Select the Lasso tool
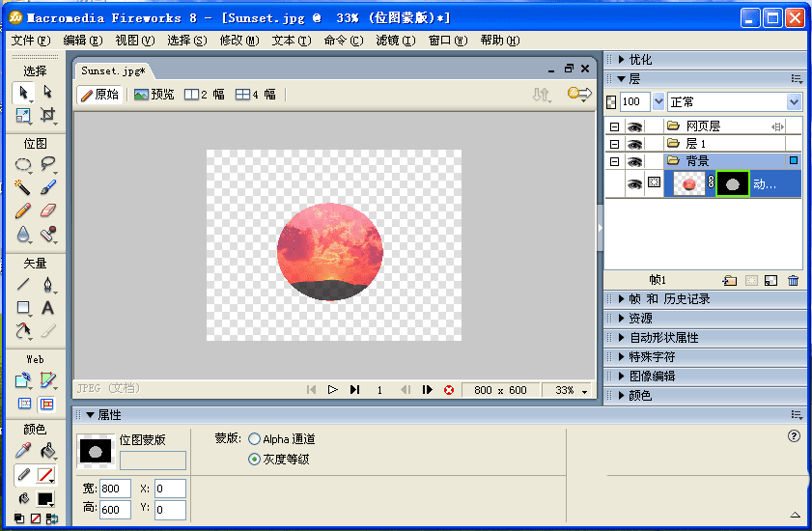The image size is (812, 531). [x=47, y=164]
